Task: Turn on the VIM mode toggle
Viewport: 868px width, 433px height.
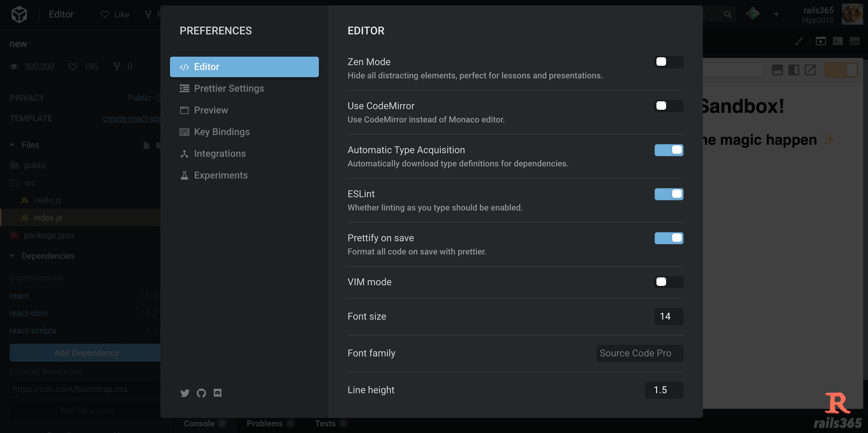Action: (x=668, y=282)
